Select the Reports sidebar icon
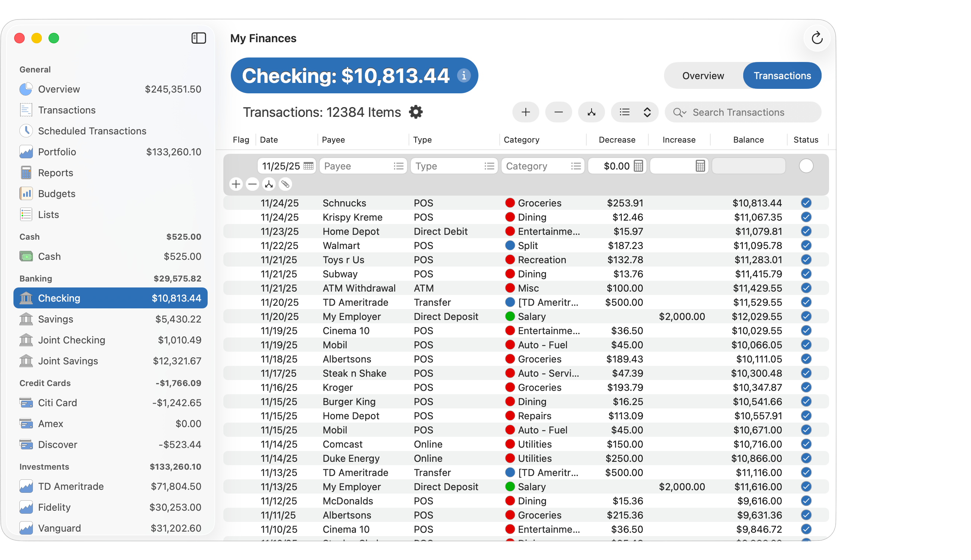 click(26, 173)
